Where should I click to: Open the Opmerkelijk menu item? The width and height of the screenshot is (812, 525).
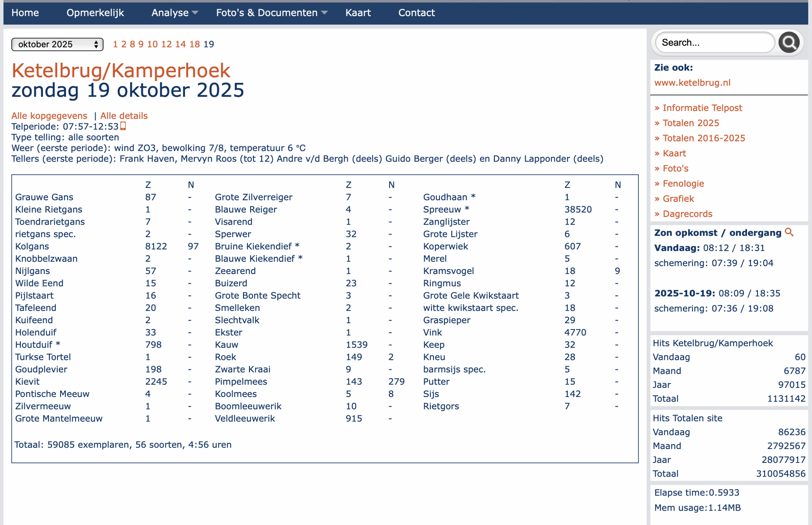point(95,13)
